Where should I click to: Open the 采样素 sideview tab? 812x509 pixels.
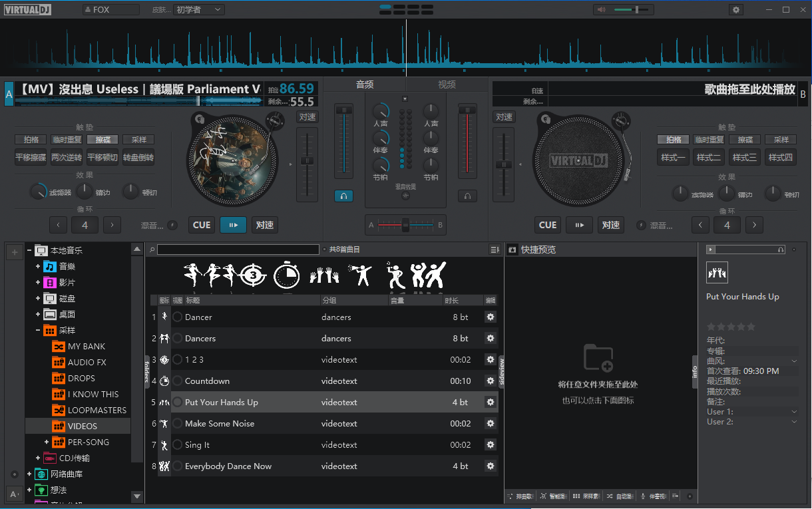586,496
